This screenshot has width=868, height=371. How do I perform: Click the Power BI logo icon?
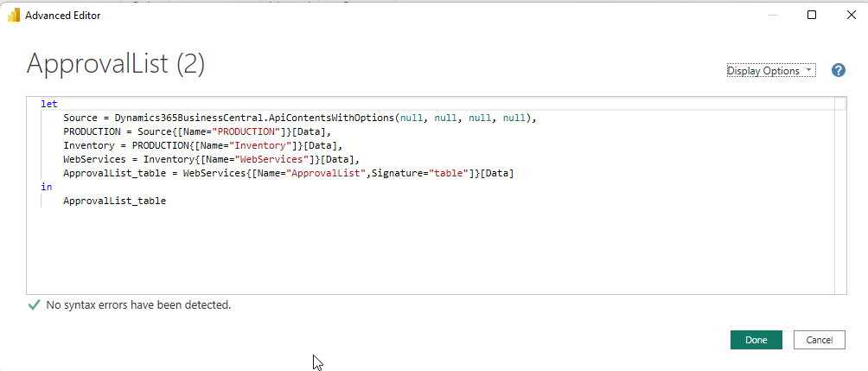(x=14, y=16)
